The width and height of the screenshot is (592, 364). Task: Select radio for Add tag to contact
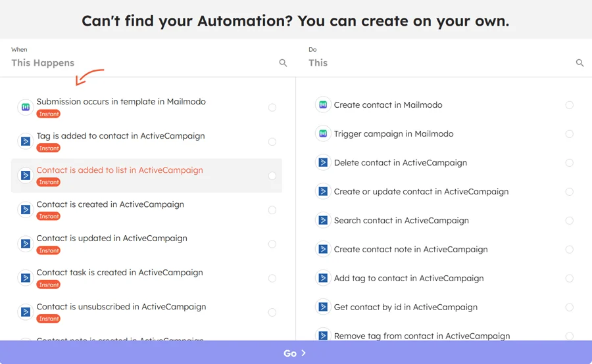tap(570, 279)
